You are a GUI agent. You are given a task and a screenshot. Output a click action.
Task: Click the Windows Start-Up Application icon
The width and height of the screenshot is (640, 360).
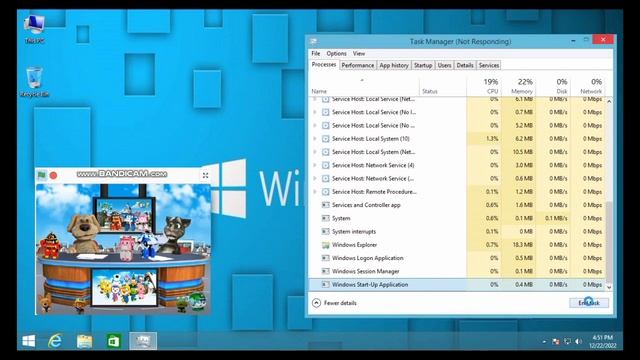tap(325, 284)
